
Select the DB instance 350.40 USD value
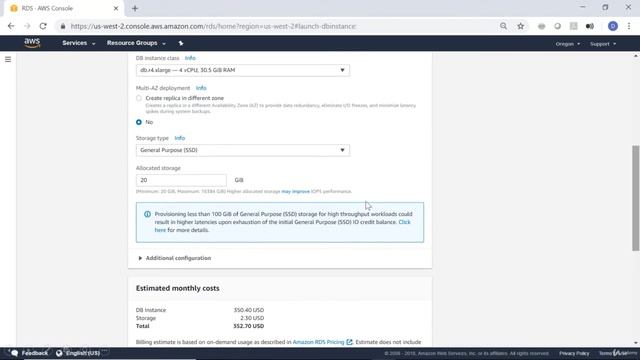pyautogui.click(x=249, y=310)
